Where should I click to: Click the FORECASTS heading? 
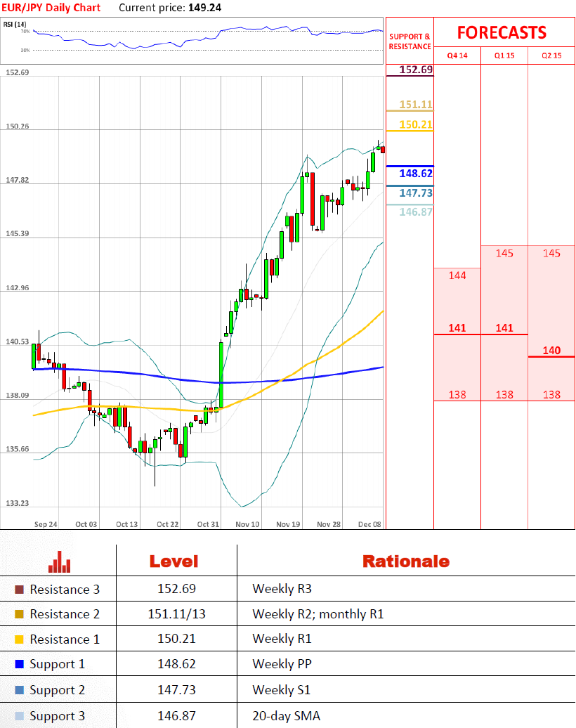coord(502,32)
